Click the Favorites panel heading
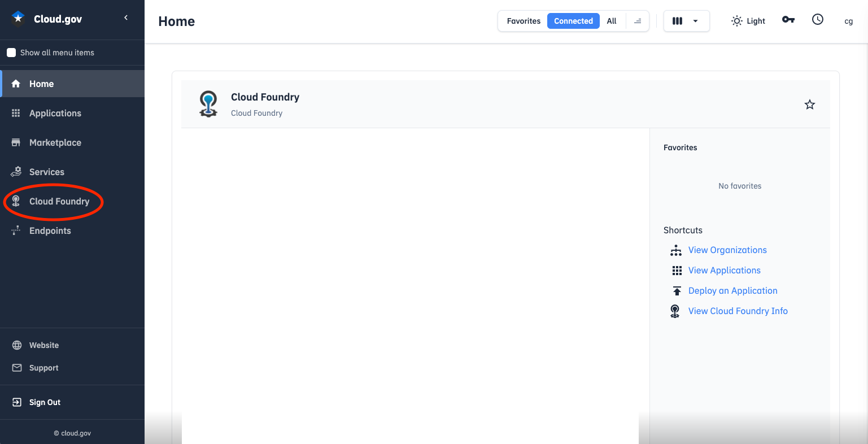This screenshot has height=444, width=868. coord(680,147)
